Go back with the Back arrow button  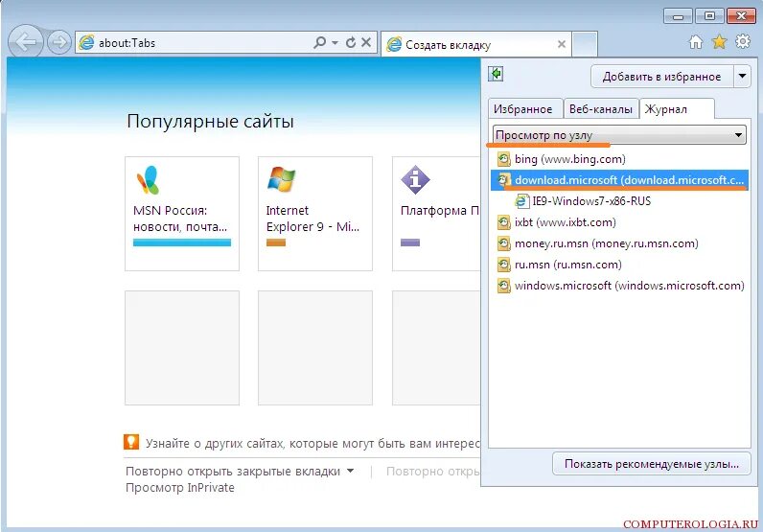(26, 42)
